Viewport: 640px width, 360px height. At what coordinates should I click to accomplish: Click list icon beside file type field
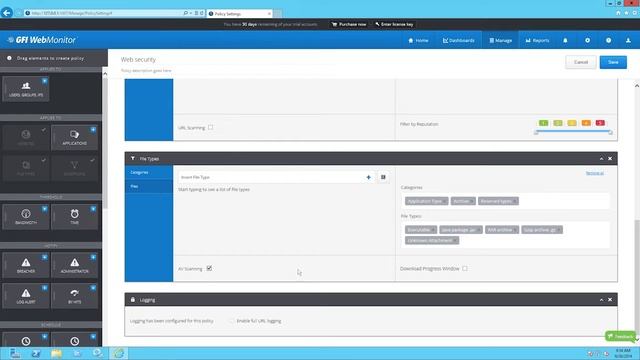point(383,177)
